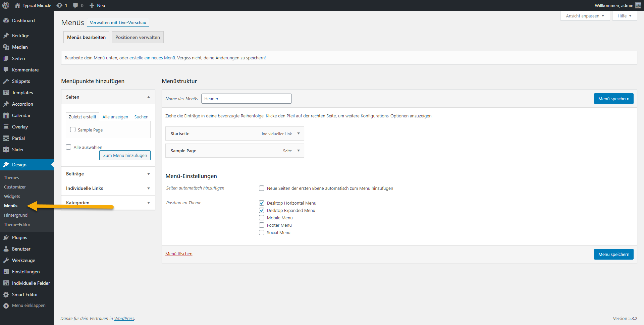Expand the Beiträge menu items panel

tap(149, 174)
